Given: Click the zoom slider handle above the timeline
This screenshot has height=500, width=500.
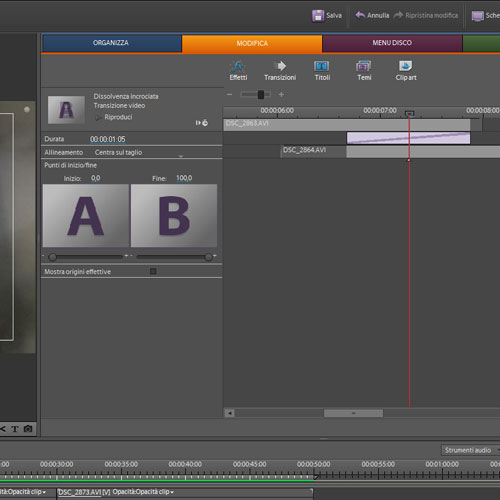Looking at the screenshot, I should [x=261, y=95].
